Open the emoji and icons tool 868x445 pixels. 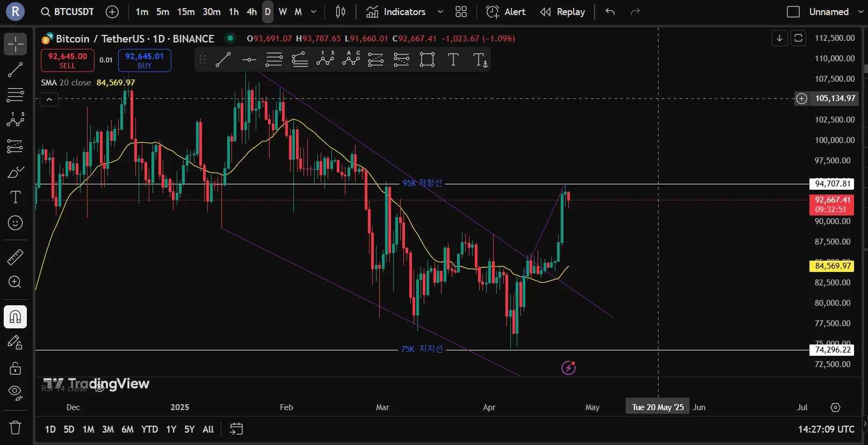pyautogui.click(x=16, y=223)
